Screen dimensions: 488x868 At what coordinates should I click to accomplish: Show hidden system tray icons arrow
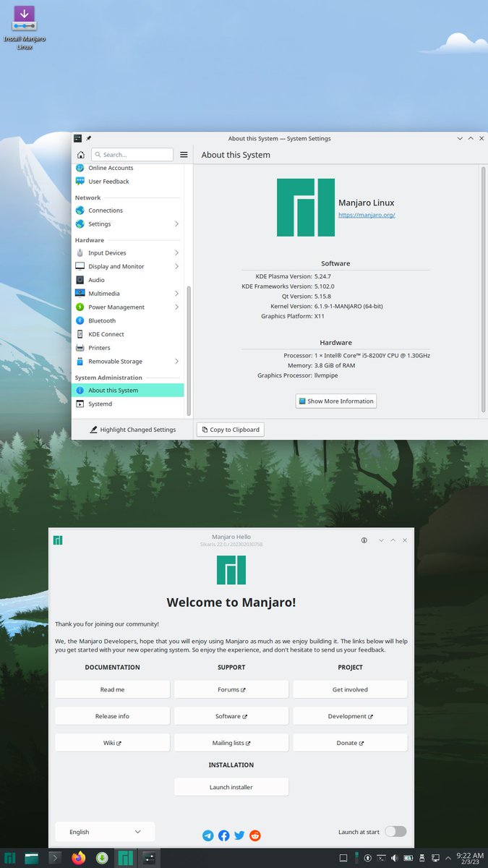click(448, 858)
